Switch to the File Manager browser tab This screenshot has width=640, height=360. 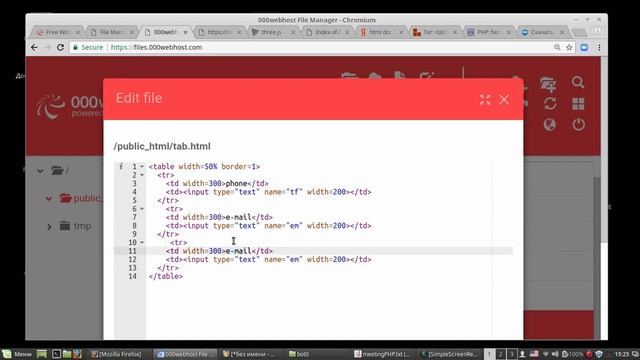pyautogui.click(x=111, y=32)
